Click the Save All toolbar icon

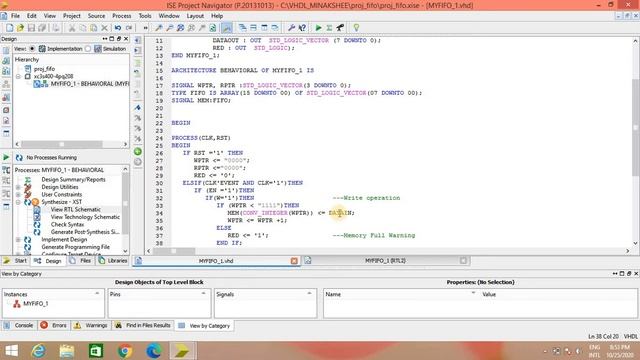(x=42, y=28)
